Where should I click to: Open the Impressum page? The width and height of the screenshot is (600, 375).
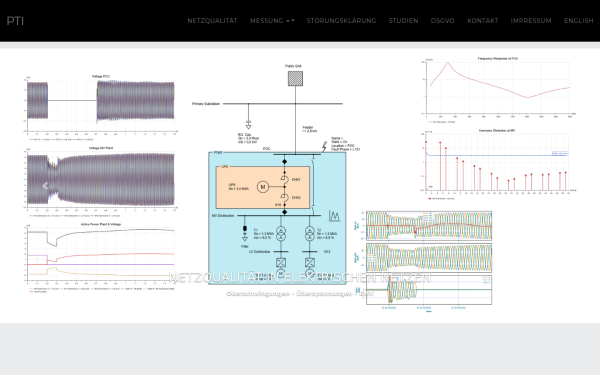(x=531, y=21)
